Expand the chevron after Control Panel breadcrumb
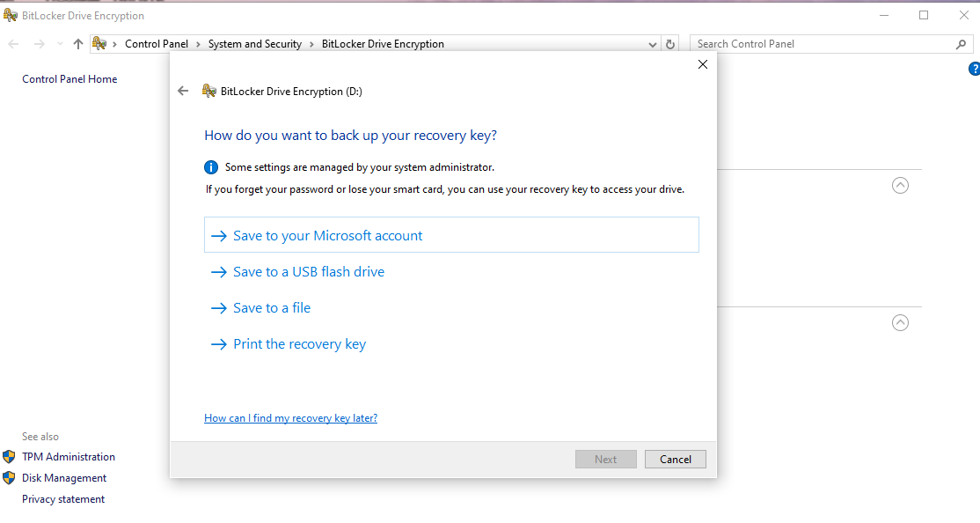 [198, 44]
